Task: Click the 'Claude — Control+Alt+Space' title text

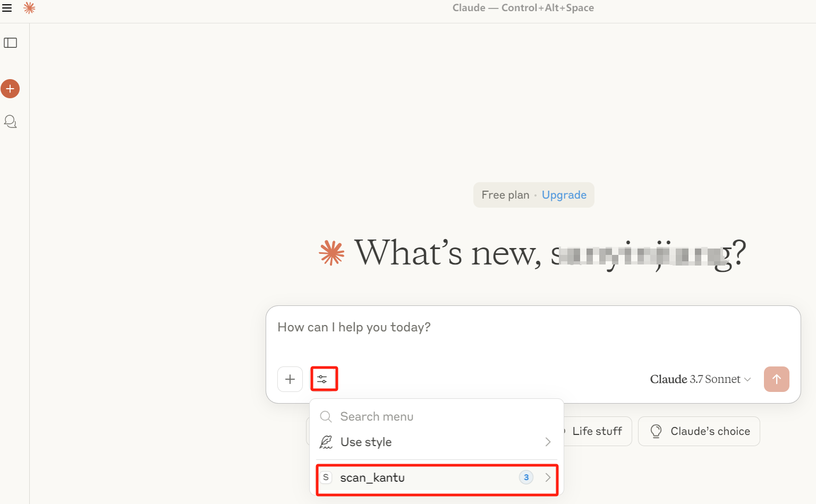Action: coord(523,8)
